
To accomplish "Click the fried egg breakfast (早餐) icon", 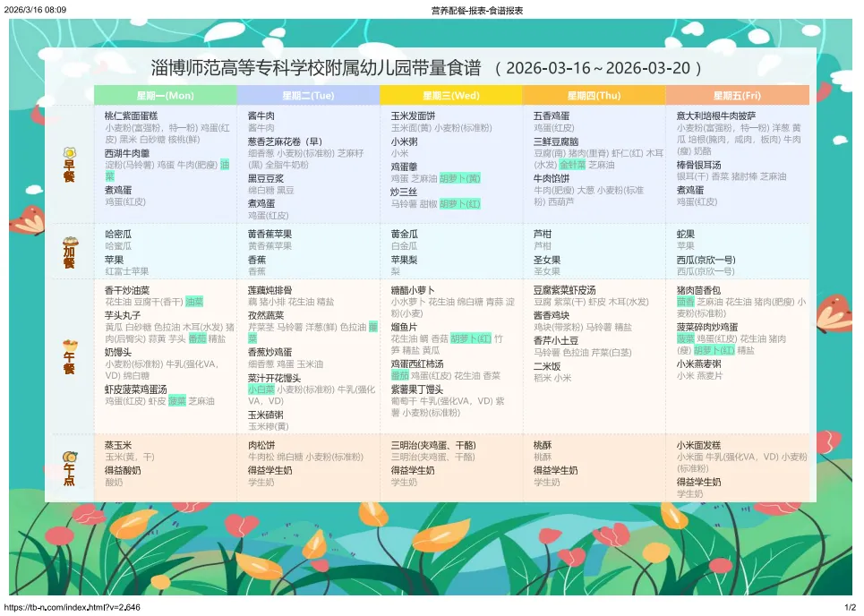I will point(69,153).
